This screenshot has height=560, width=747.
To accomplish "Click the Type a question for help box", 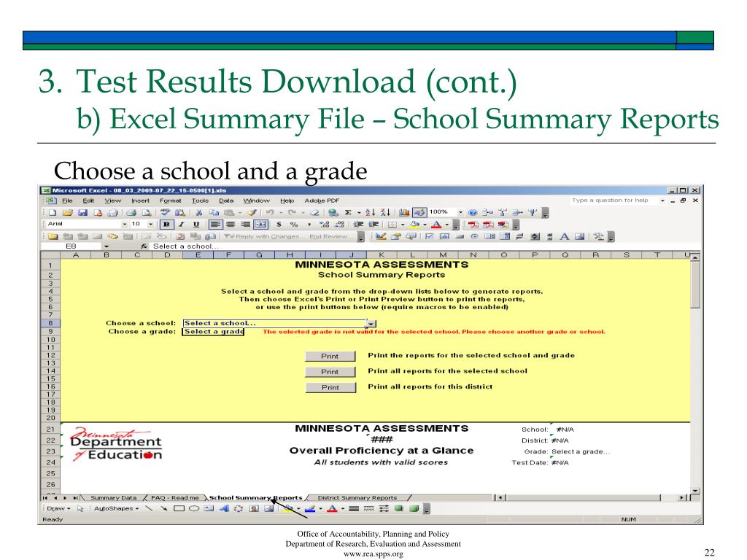I will point(614,201).
